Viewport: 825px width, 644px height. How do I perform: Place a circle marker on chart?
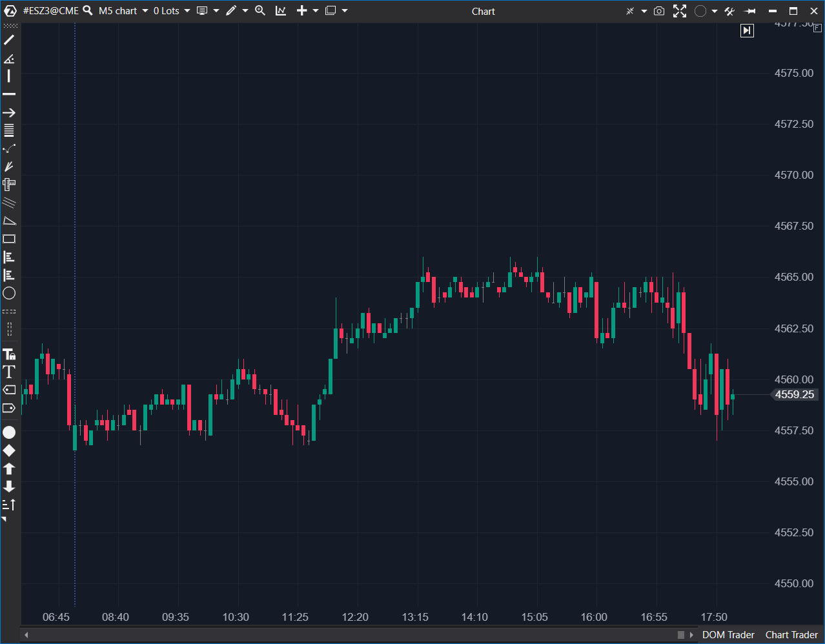pos(9,432)
